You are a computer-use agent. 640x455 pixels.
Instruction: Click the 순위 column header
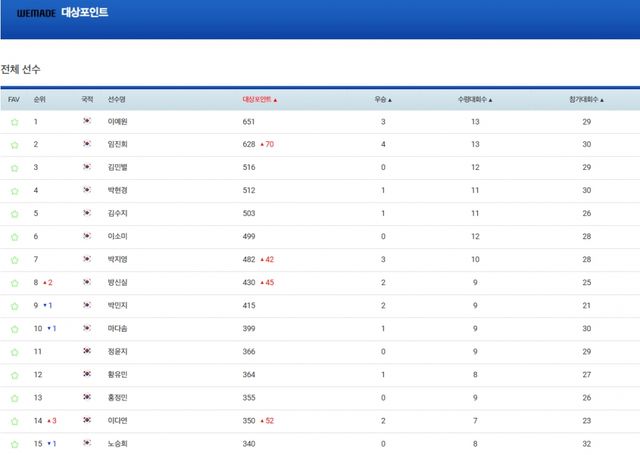click(x=40, y=100)
